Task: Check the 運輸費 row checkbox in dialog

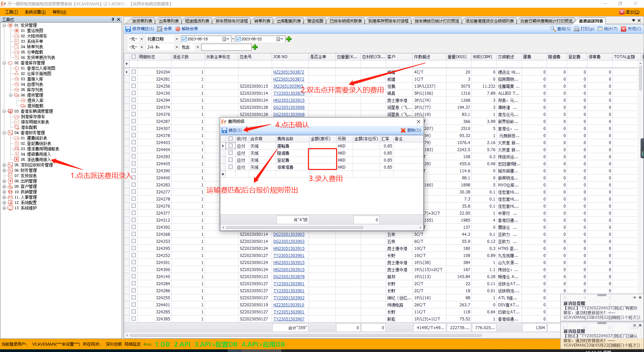Action: [x=230, y=146]
